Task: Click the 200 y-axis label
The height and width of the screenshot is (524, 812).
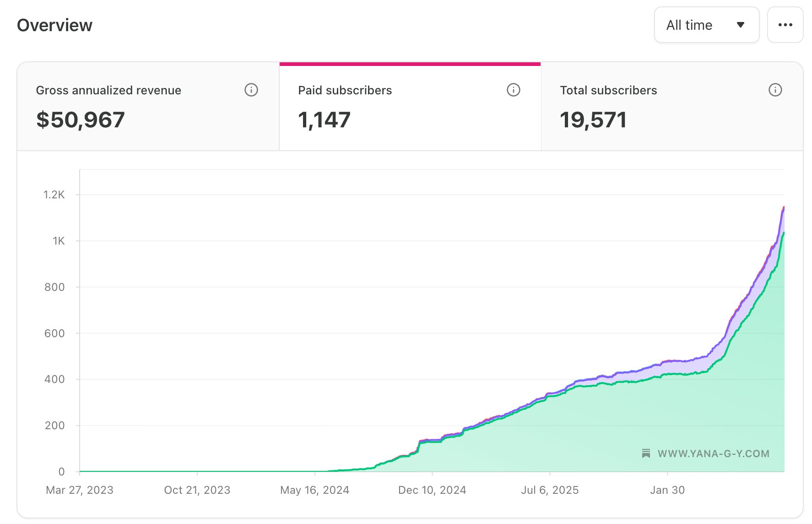Action: 54,426
